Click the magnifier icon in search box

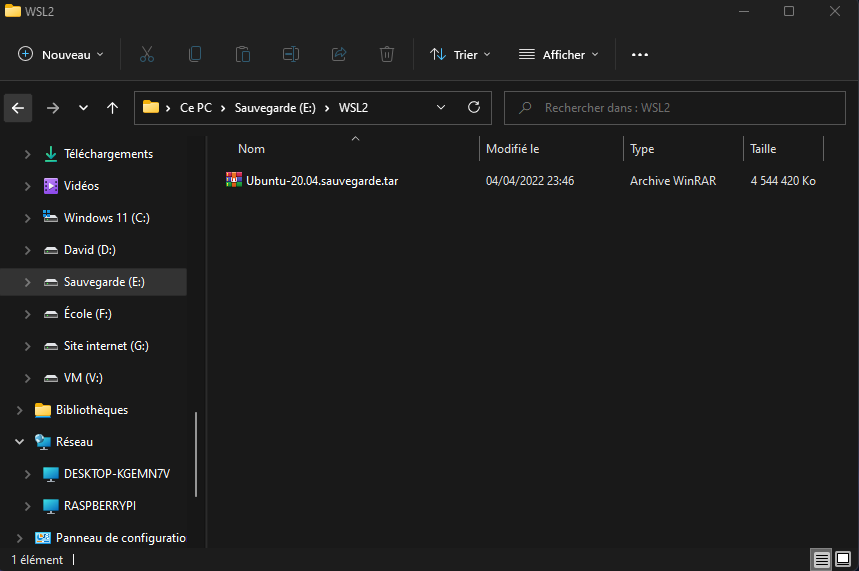tap(525, 107)
